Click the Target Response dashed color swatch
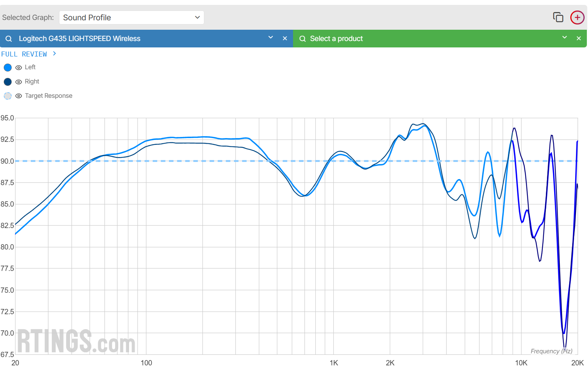This screenshot has width=588, height=368. coord(8,96)
